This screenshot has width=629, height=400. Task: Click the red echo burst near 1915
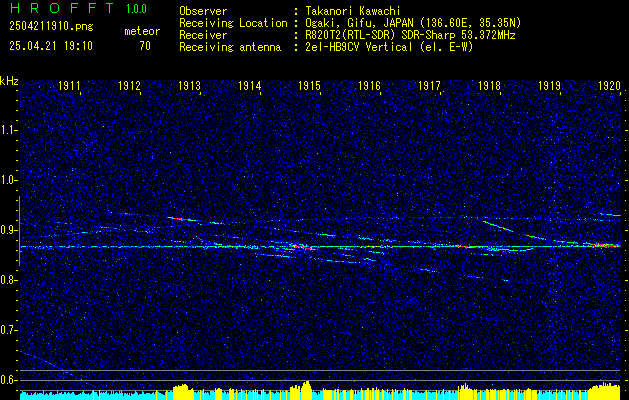click(x=301, y=246)
